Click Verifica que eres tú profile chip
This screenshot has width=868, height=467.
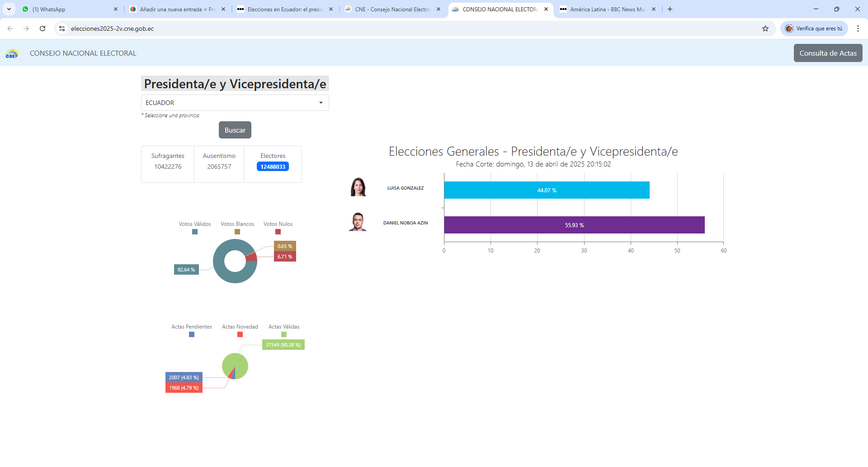(x=814, y=29)
